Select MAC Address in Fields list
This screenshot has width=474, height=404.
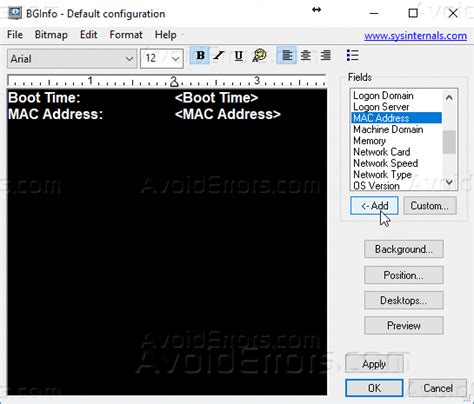(x=396, y=118)
